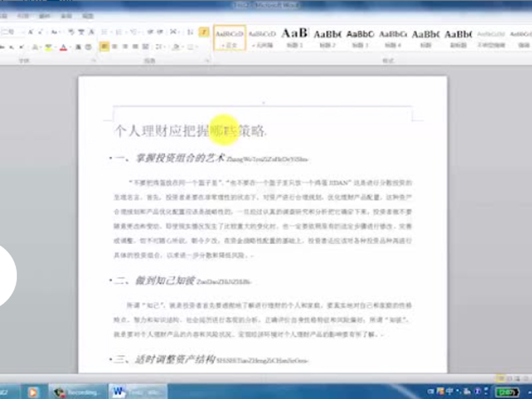
Task: Click the Recording task in the taskbar
Action: point(78,392)
